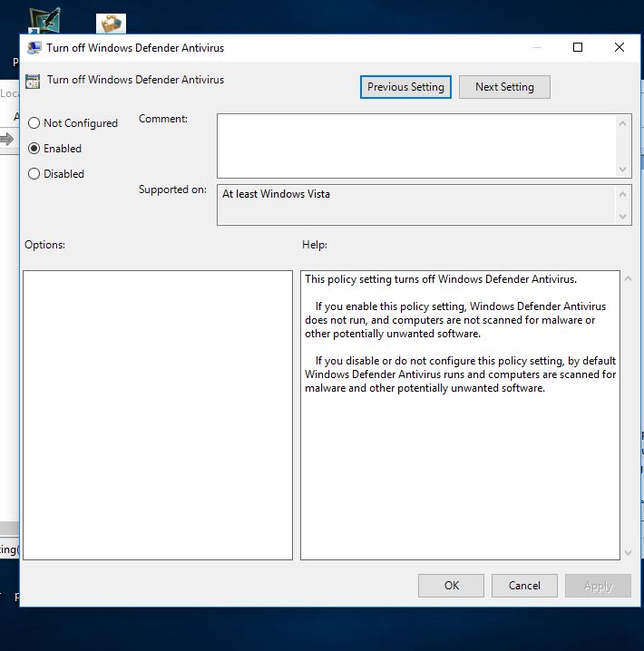Click the 'Supported on:' label

172,189
